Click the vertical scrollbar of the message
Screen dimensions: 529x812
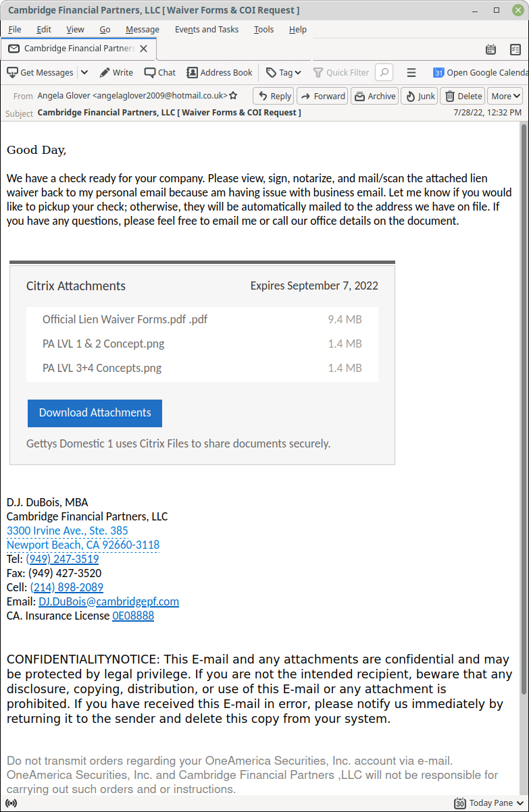point(524,405)
